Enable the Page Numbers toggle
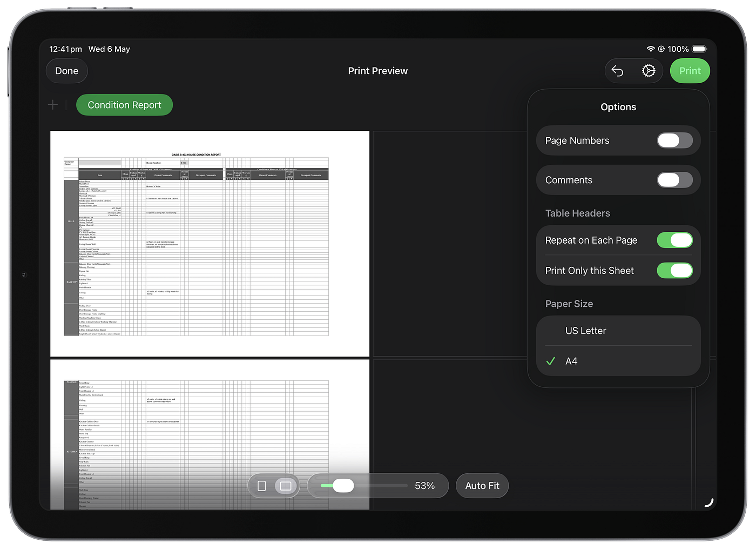This screenshot has height=550, width=756. pyautogui.click(x=674, y=140)
